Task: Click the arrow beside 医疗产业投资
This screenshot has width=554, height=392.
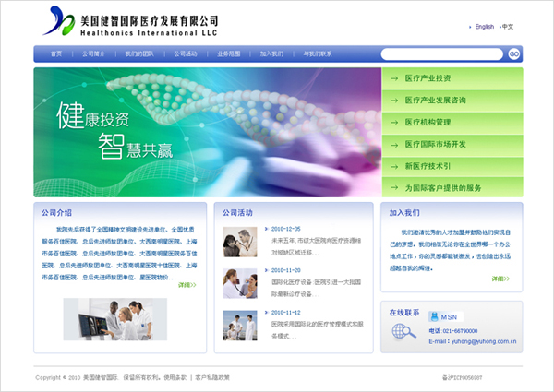Action: click(x=394, y=77)
